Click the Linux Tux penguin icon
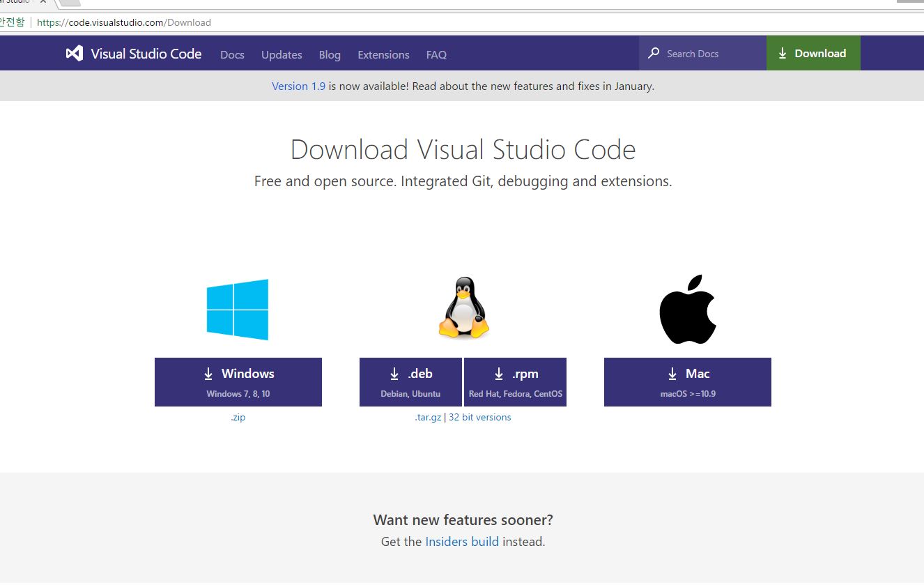The height and width of the screenshot is (585, 924). [x=463, y=308]
